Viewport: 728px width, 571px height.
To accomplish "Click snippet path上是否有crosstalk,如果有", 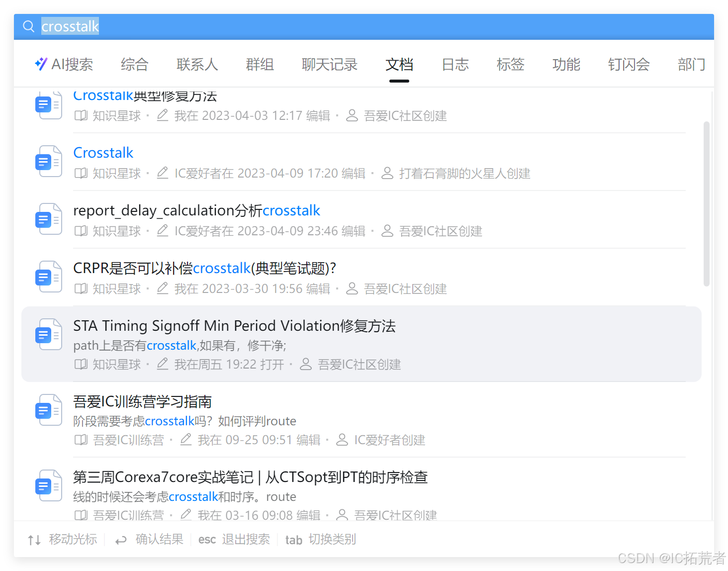I will 180,346.
